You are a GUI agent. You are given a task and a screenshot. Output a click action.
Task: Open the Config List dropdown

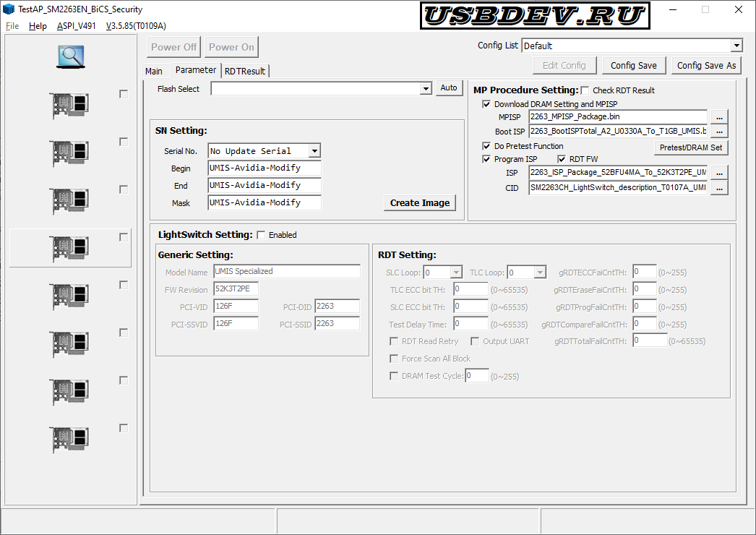[736, 46]
